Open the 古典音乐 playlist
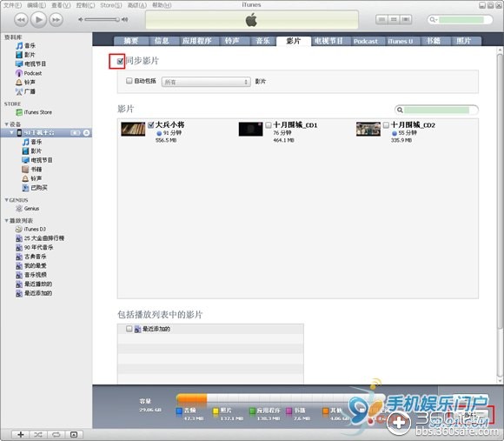The image size is (504, 441). pos(31,257)
